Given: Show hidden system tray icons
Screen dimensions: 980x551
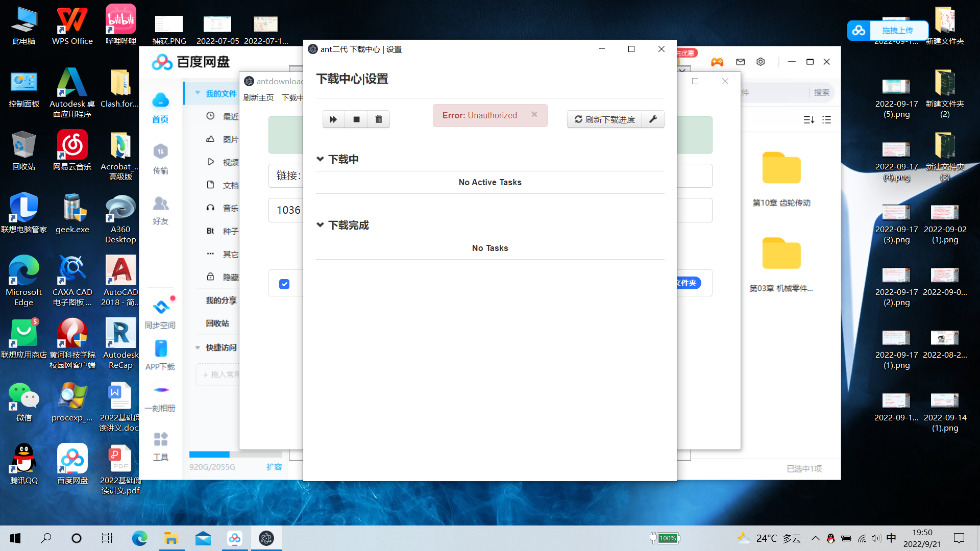Looking at the screenshot, I should tap(816, 538).
